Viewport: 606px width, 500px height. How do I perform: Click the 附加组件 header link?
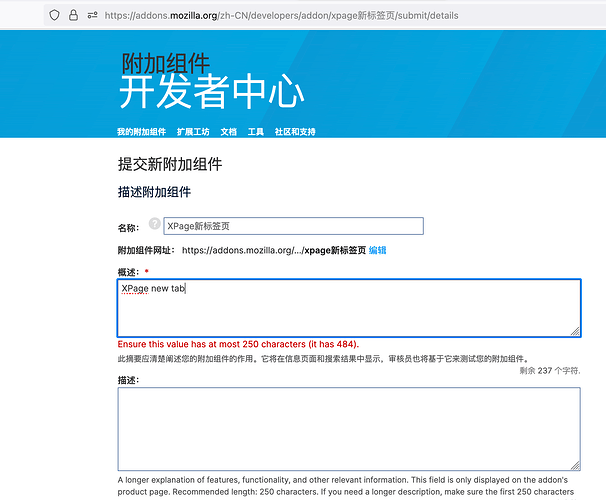165,63
